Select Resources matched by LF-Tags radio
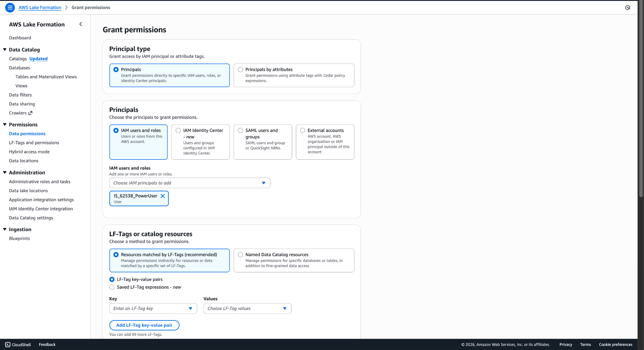644x350 pixels. tap(116, 255)
